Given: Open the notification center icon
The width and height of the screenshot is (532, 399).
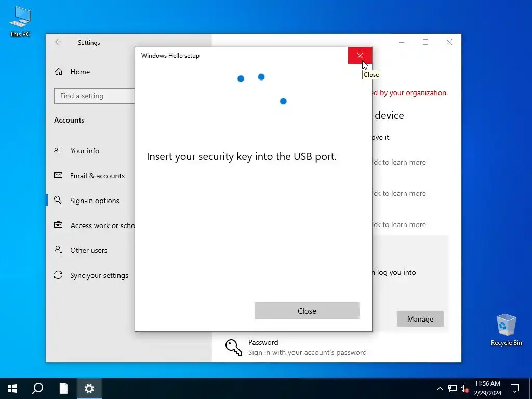Looking at the screenshot, I should [515, 389].
